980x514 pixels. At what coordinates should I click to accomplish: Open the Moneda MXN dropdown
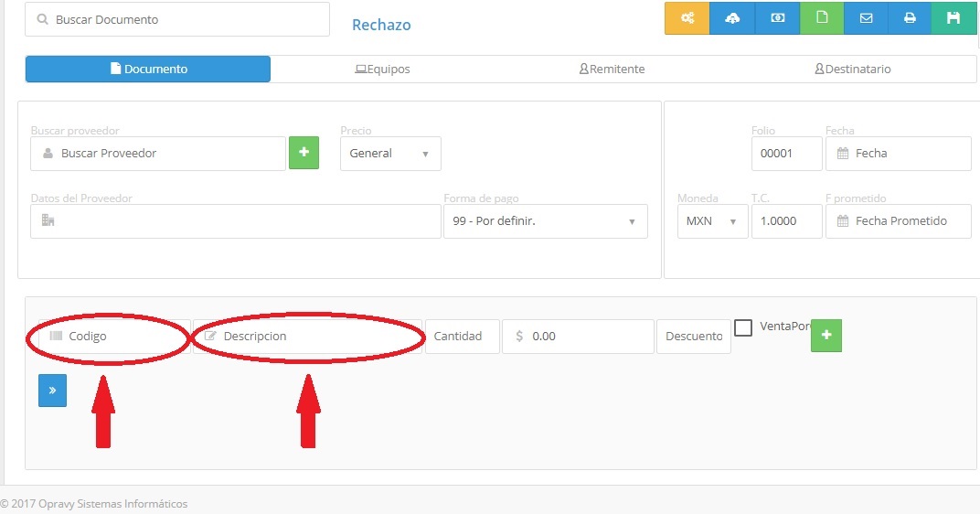point(712,221)
